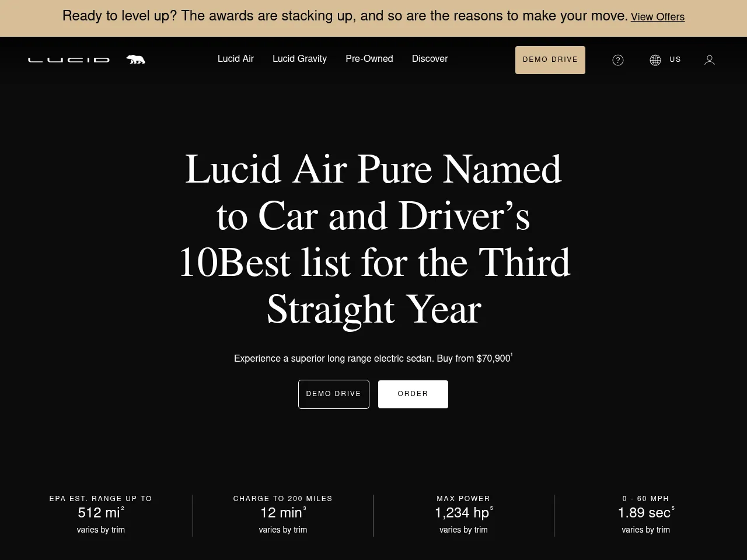Select the Pre-Owned menu item

point(369,59)
